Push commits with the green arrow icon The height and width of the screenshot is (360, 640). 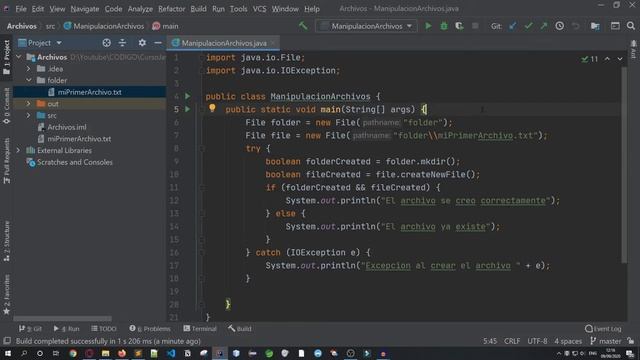[544, 26]
